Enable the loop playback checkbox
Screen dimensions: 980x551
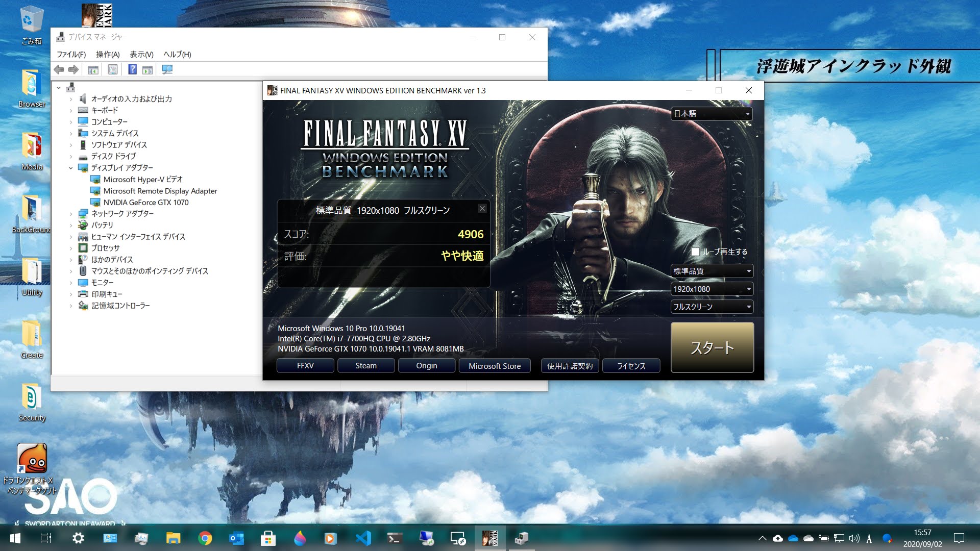click(695, 252)
